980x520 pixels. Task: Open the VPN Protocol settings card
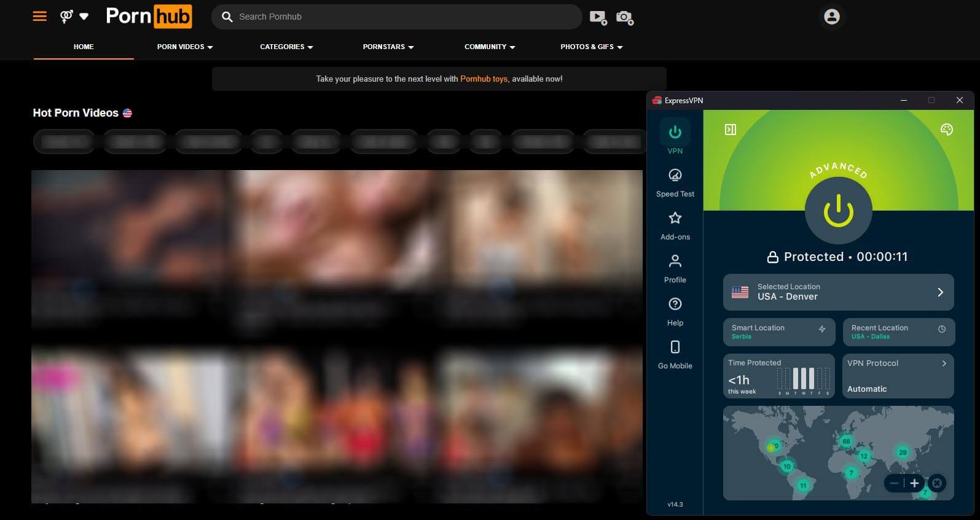898,376
